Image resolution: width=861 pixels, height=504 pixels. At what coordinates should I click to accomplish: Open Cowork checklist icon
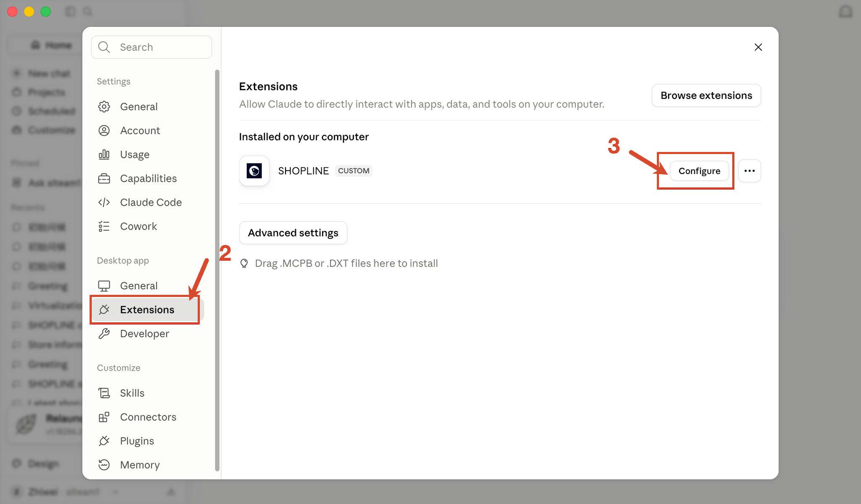coord(104,227)
